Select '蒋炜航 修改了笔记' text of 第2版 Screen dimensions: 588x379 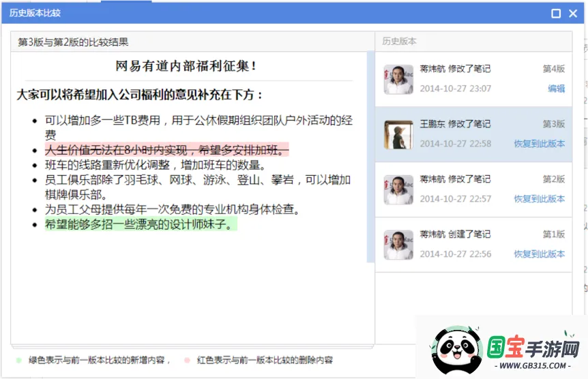pos(455,179)
